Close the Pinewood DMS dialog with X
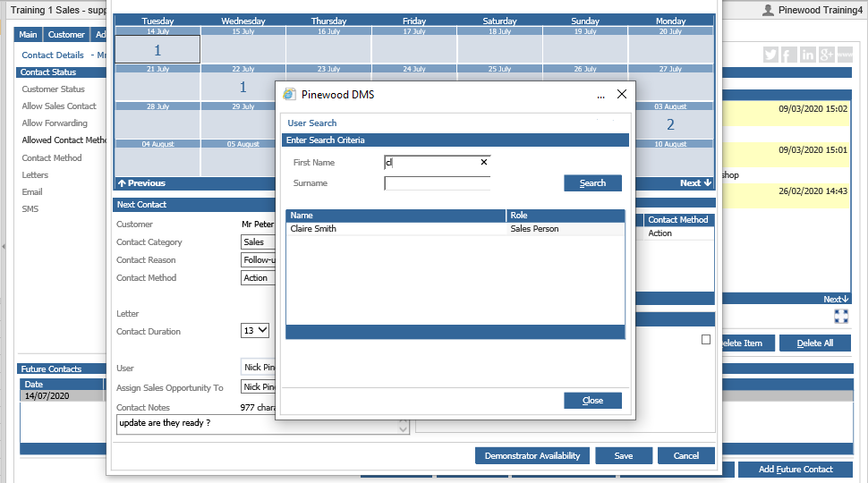Screen dimensions: 868x483 point(622,94)
